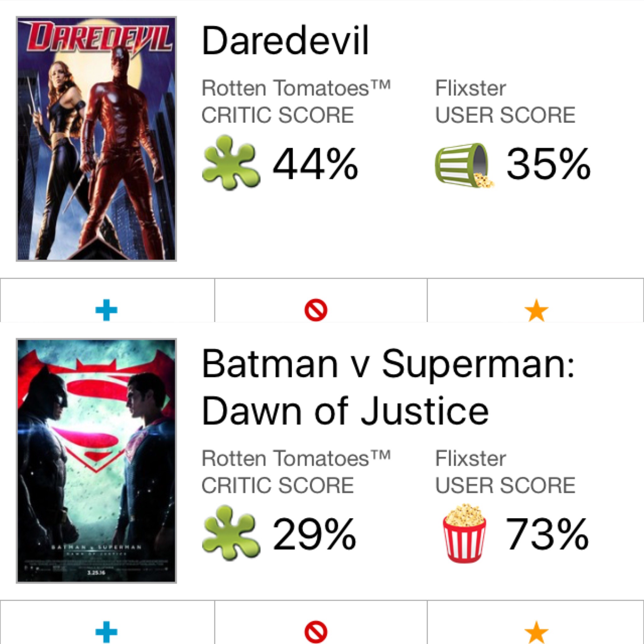Open the Daredevil movie poster
The image size is (644, 644).
click(x=96, y=138)
